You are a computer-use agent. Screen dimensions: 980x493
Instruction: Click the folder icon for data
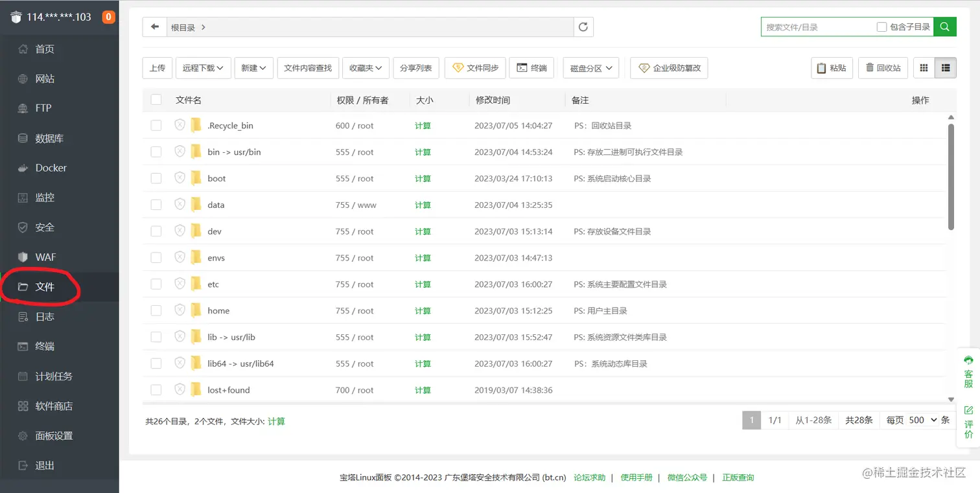click(x=196, y=205)
